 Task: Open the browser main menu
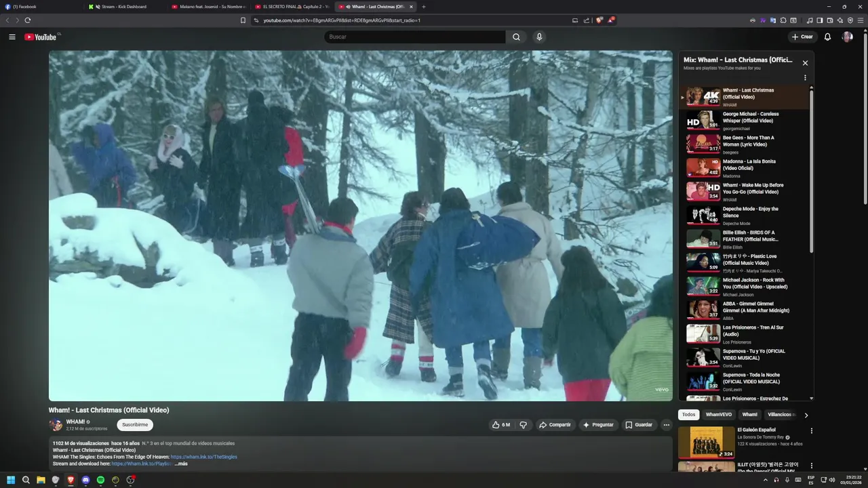(861, 20)
